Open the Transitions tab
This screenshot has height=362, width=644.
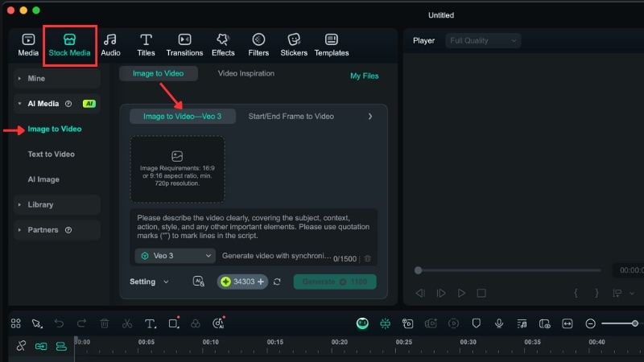184,45
